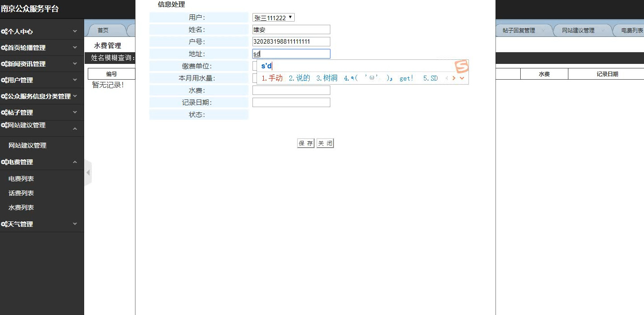Screen dimensions: 644x315
Task: Expand the 天气管理 menu chevron
Action: pos(75,224)
